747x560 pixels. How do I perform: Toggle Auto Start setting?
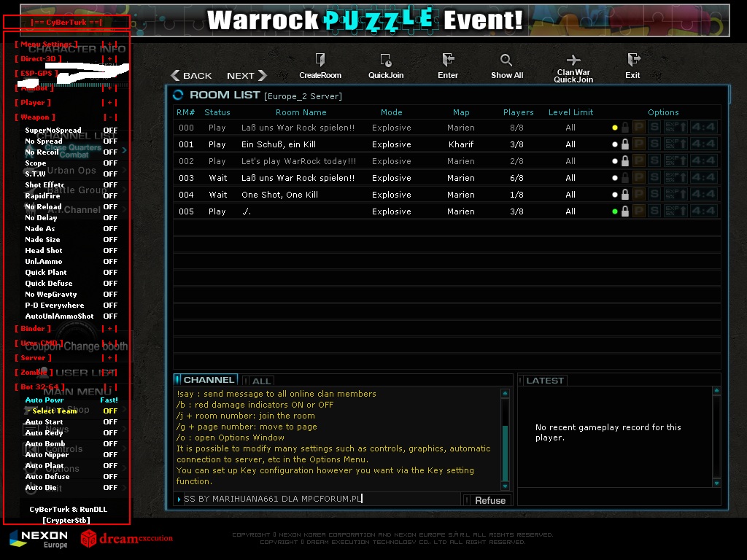71,422
